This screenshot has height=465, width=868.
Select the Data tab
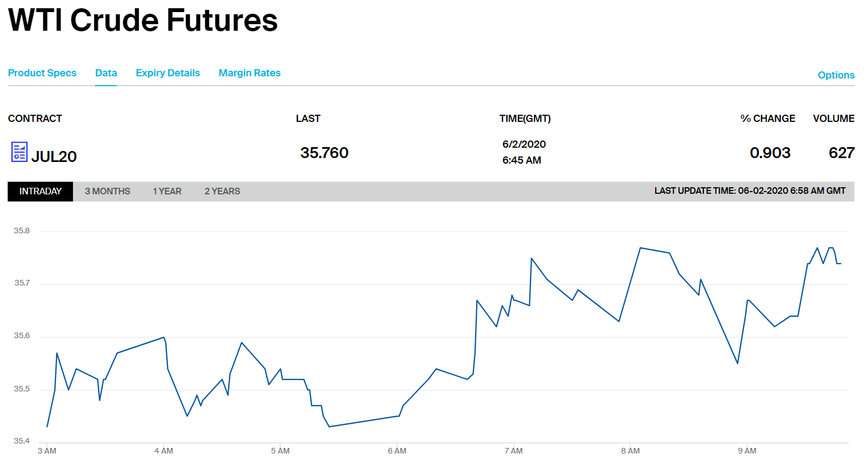click(106, 73)
